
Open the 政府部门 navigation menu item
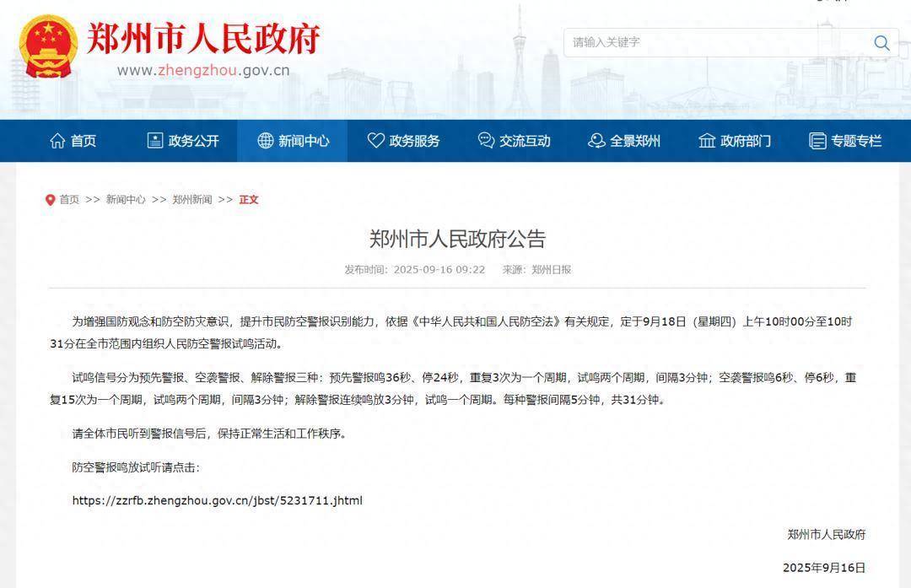[x=735, y=141]
